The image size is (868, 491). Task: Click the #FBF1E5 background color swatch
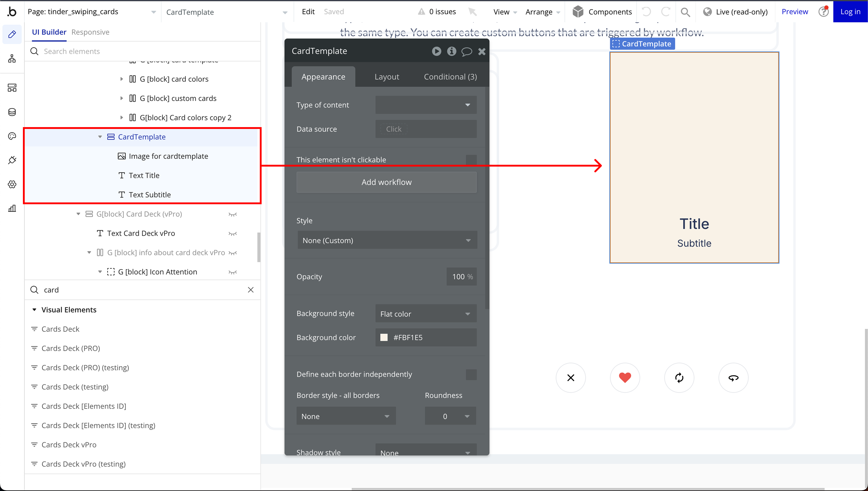[384, 338]
